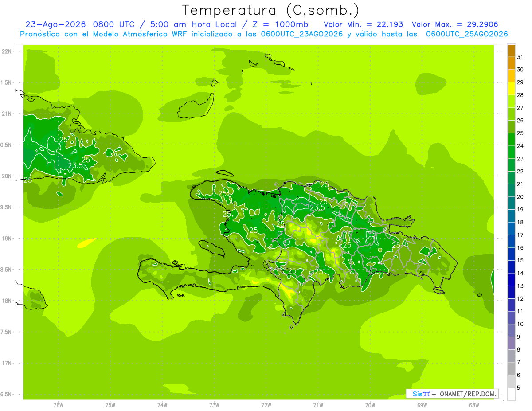Click the 72W longitude axis label

pyautogui.click(x=266, y=405)
